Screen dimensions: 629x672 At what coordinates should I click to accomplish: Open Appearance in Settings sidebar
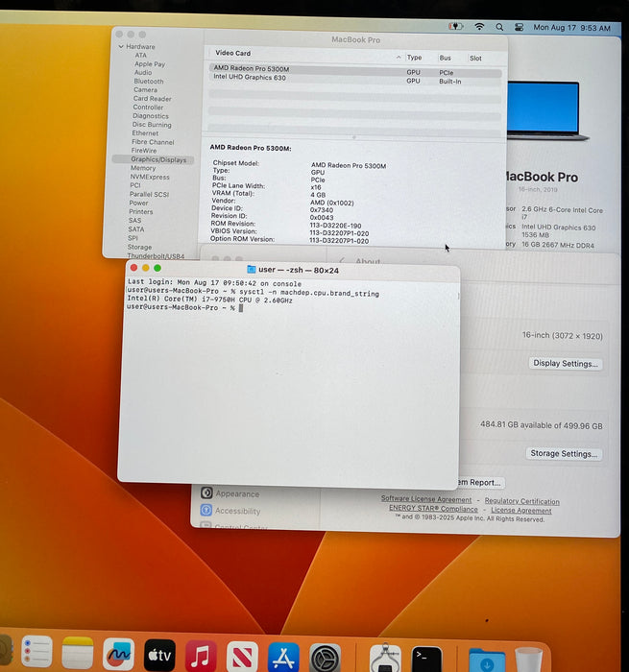(237, 493)
